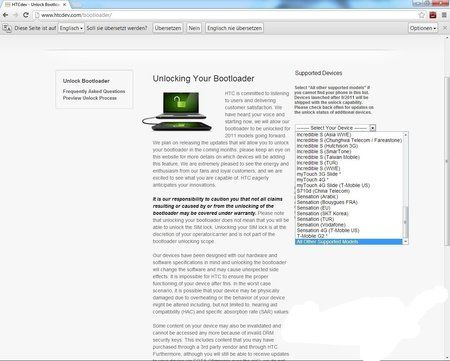Click the Übersetzen button

click(x=168, y=28)
